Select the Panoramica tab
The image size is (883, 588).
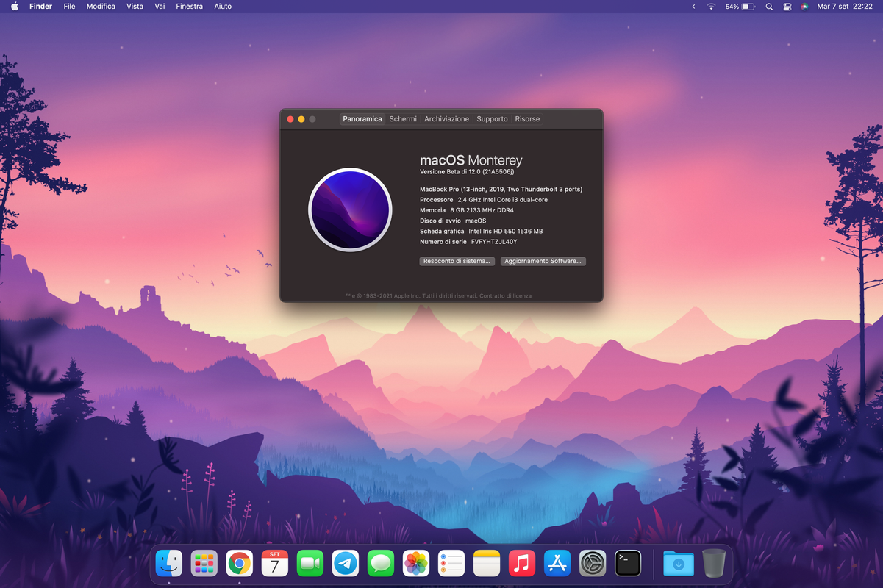point(362,119)
